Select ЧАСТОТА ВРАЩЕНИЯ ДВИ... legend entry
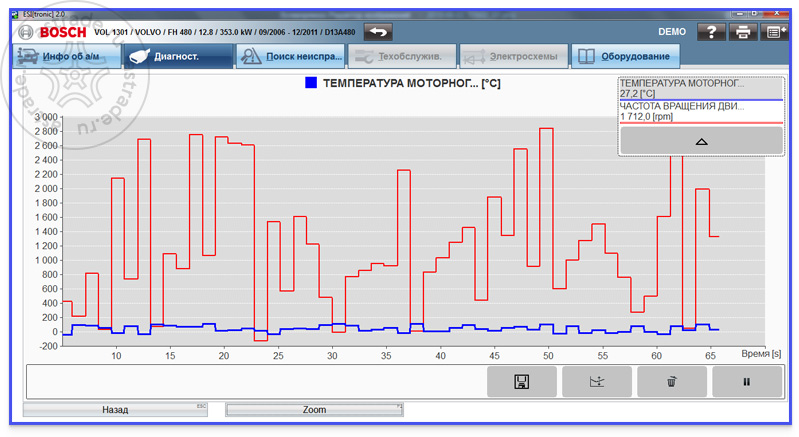 (x=701, y=112)
